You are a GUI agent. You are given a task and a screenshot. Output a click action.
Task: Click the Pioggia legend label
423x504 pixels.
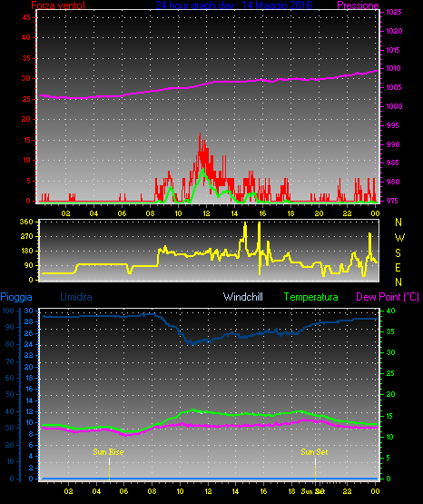tap(16, 297)
